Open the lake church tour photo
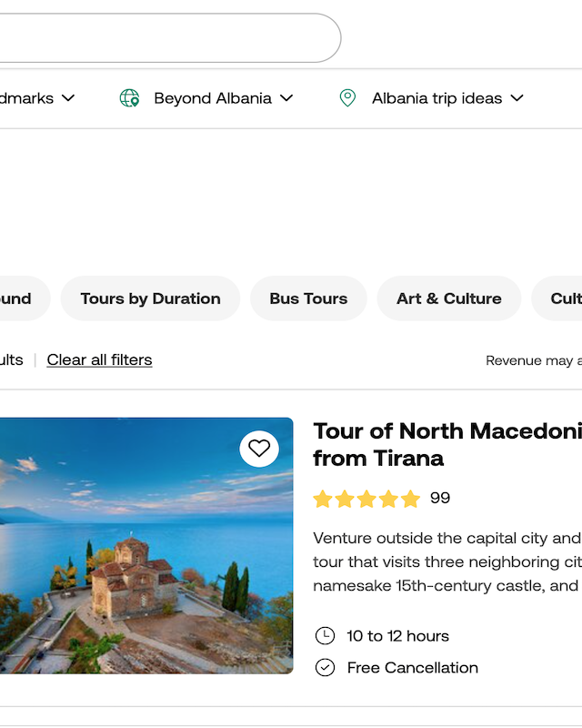The width and height of the screenshot is (582, 728). pyautogui.click(x=146, y=545)
